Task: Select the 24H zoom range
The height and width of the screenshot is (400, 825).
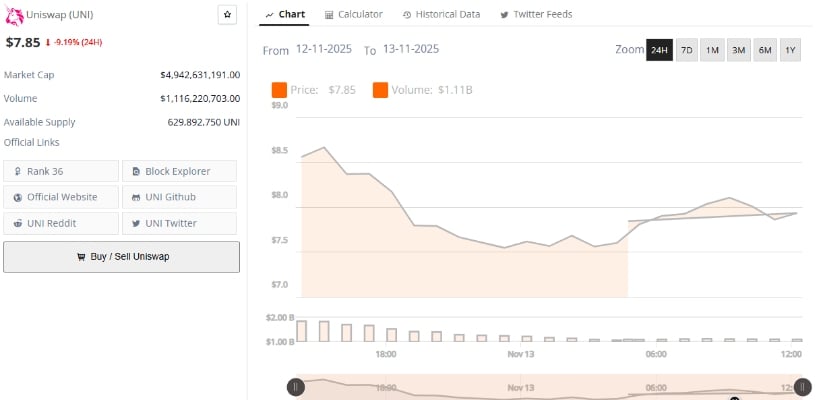Action: (659, 50)
